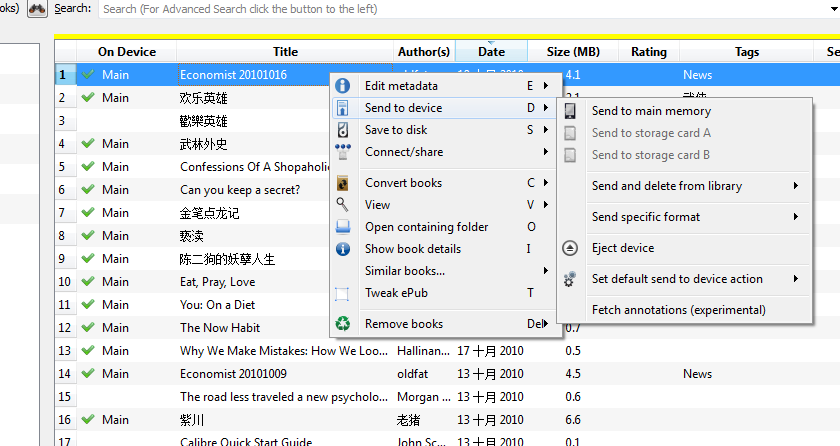This screenshot has height=446, width=840.
Task: Sort by Size (MB) column header
Action: pos(573,51)
